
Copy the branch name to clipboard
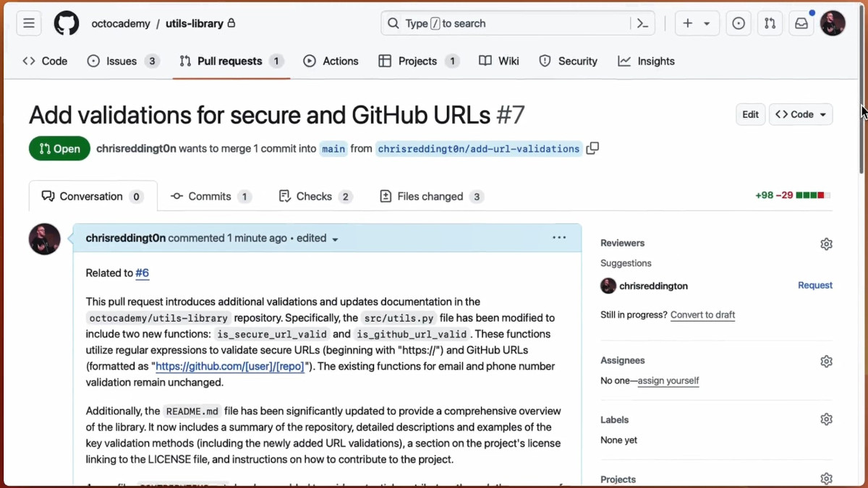click(592, 148)
